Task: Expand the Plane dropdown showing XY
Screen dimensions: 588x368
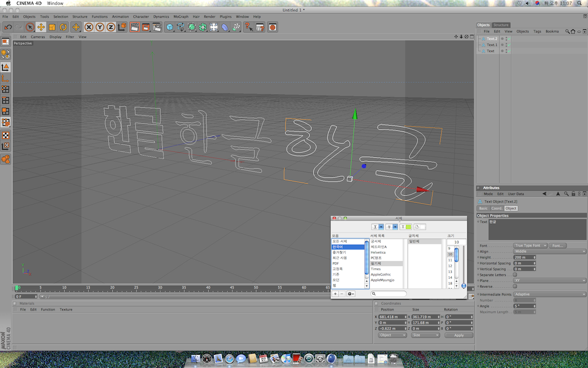Action: click(549, 281)
